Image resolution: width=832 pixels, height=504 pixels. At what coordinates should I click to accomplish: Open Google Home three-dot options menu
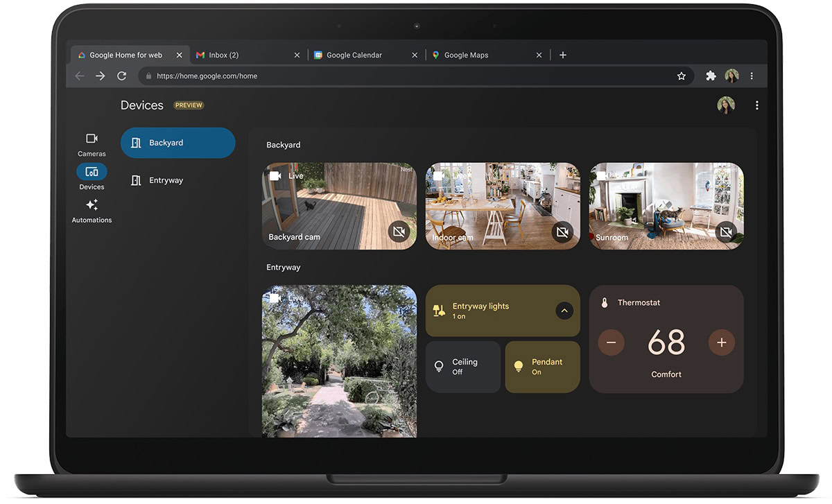756,105
